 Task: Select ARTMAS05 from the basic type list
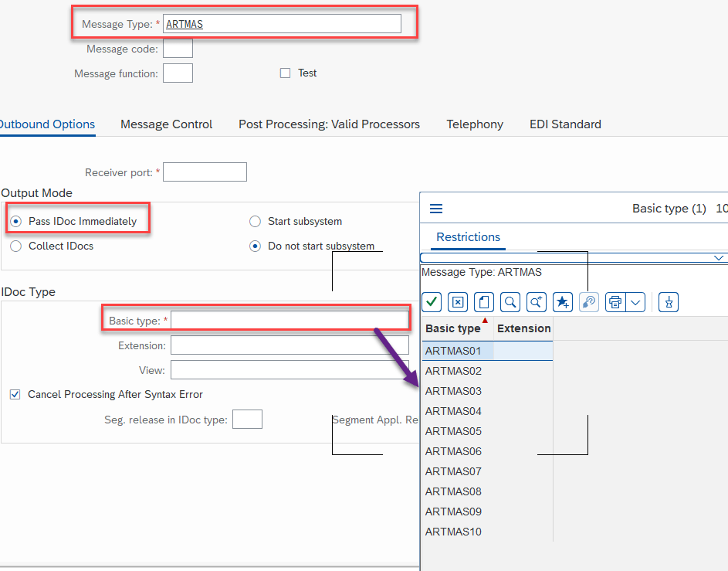(453, 431)
